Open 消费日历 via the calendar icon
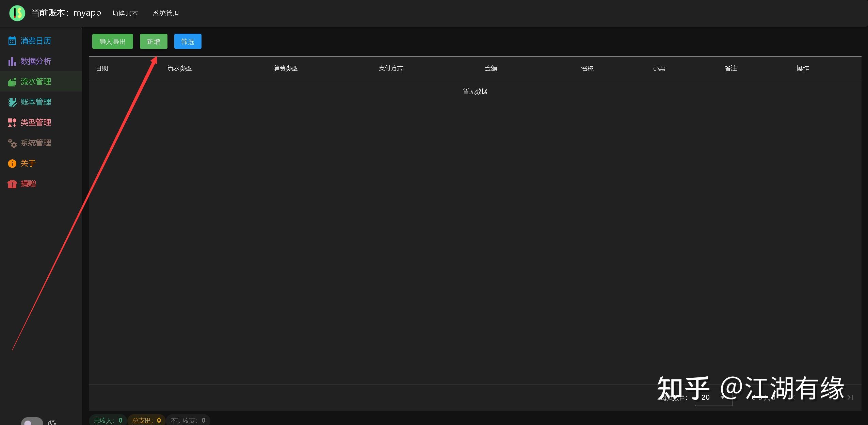 (12, 40)
